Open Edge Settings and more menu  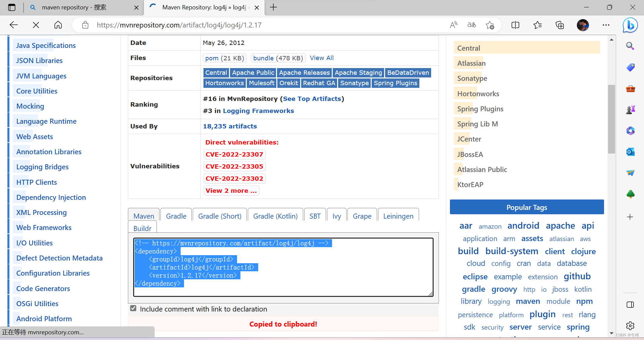click(606, 25)
